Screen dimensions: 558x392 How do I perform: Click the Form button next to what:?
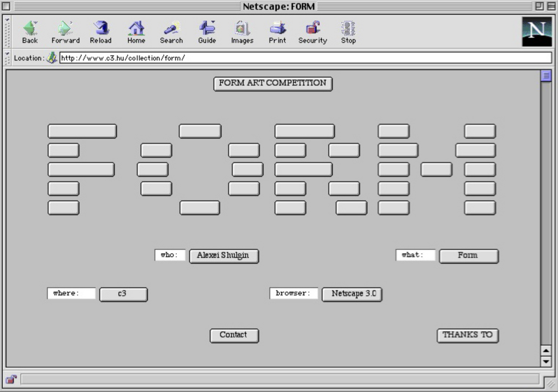tap(468, 256)
